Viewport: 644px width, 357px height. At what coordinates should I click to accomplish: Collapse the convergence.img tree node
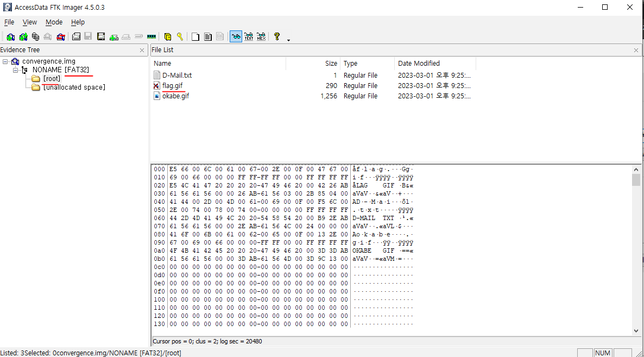point(5,61)
